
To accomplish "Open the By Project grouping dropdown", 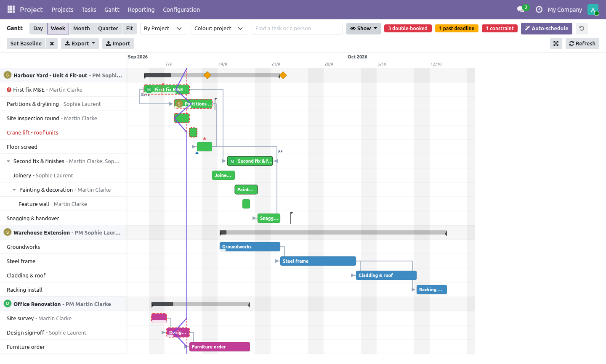I will click(x=163, y=28).
